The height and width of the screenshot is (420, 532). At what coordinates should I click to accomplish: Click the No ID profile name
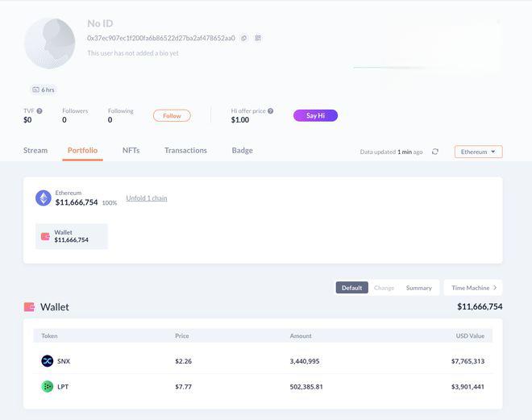click(x=100, y=23)
